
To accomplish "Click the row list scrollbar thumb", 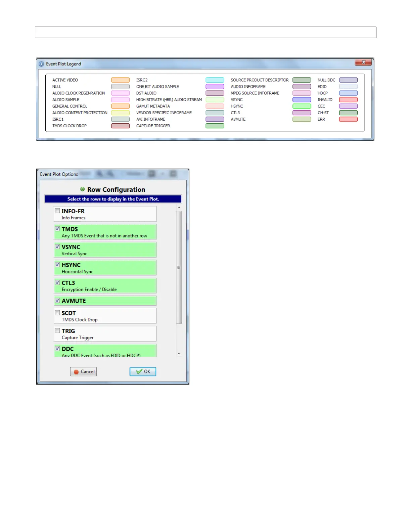I will coord(179,267).
